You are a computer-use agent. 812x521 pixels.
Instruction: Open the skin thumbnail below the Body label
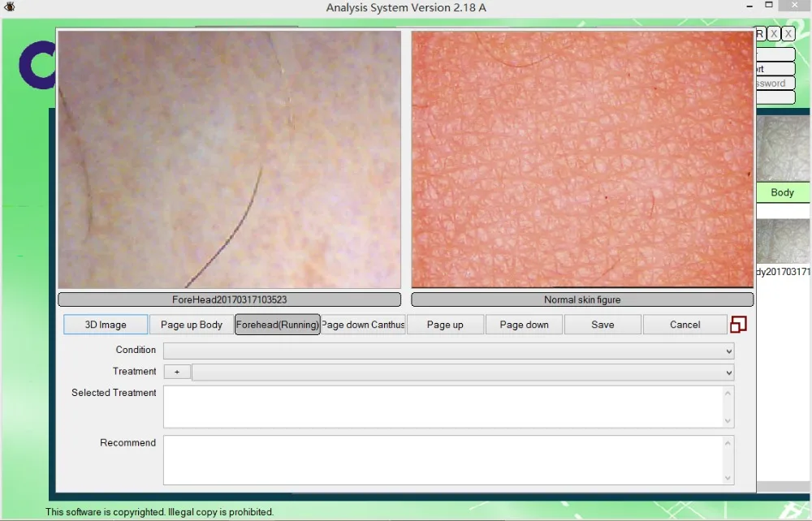click(x=783, y=241)
